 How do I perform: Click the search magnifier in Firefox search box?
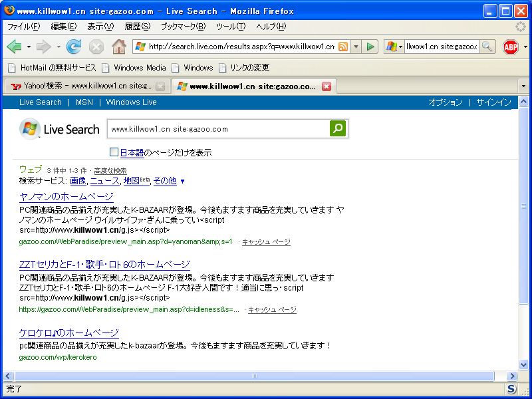[x=487, y=47]
